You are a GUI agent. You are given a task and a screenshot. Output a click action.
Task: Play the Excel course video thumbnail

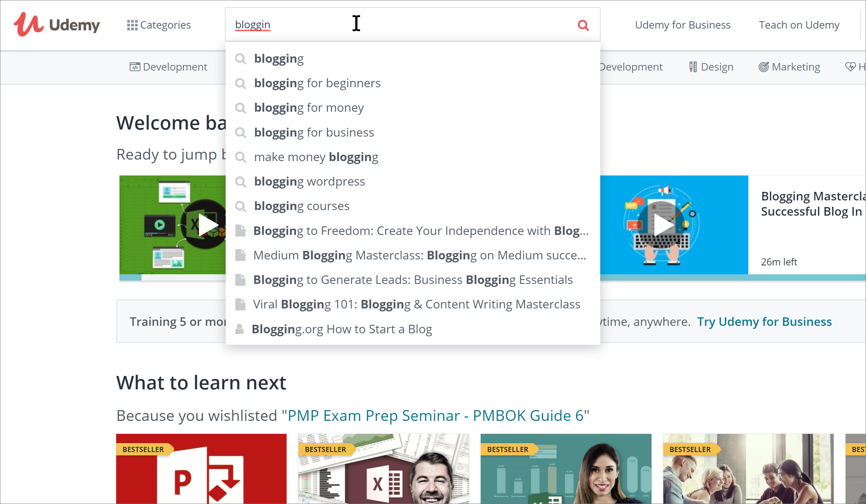pos(172,225)
